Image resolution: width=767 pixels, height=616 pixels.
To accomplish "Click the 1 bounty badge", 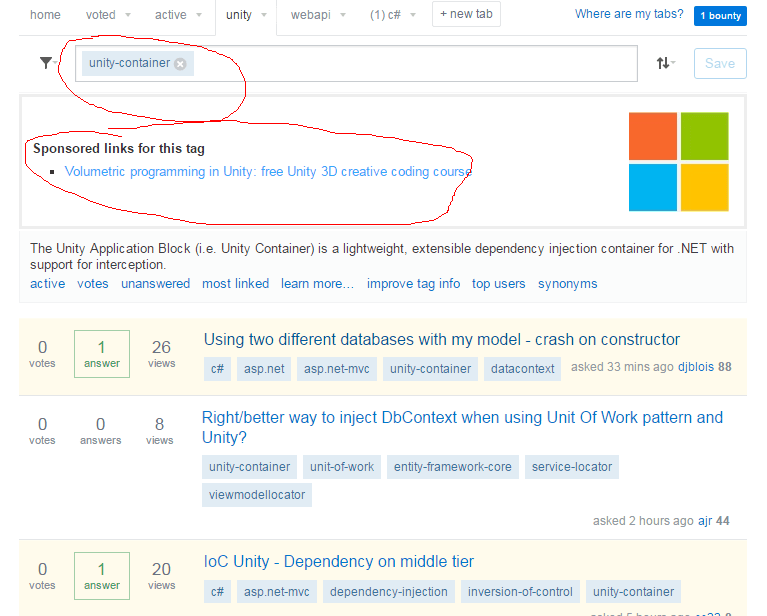I will pyautogui.click(x=721, y=16).
